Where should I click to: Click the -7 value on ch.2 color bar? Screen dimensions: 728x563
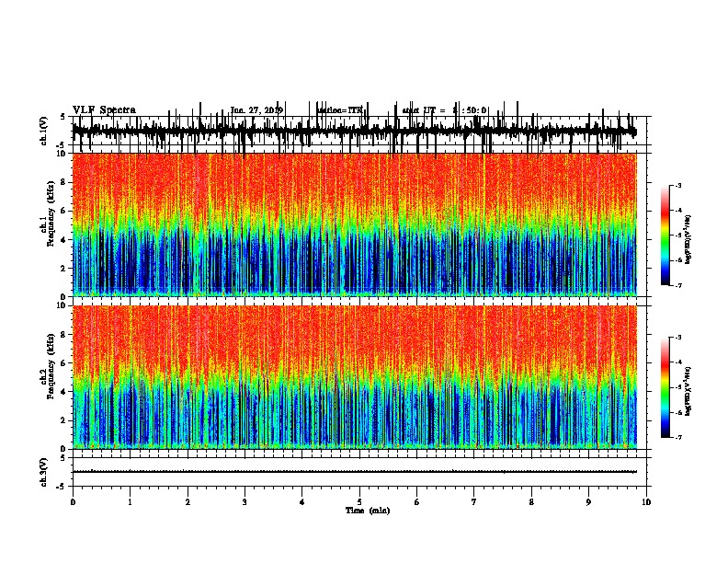[678, 438]
